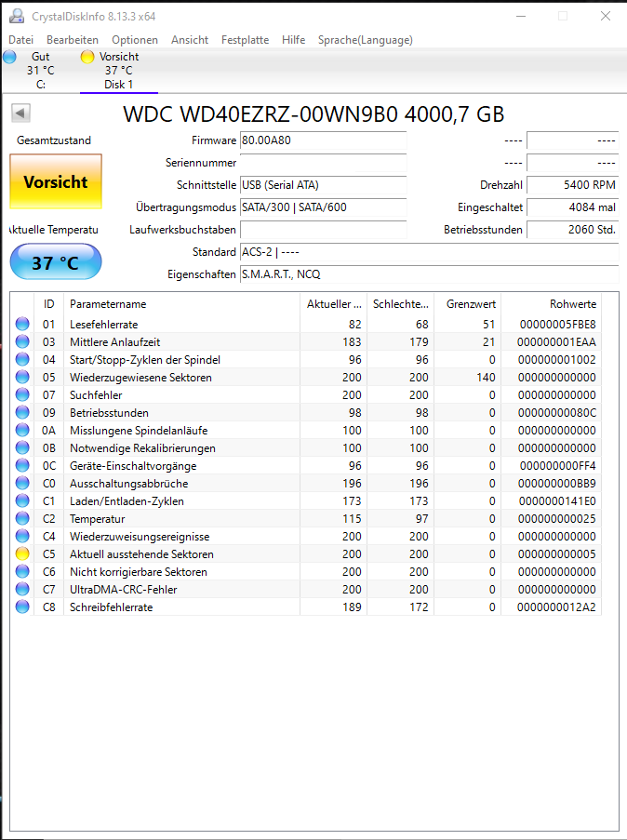627x840 pixels.
Task: Click the ID column header
Action: 48,304
